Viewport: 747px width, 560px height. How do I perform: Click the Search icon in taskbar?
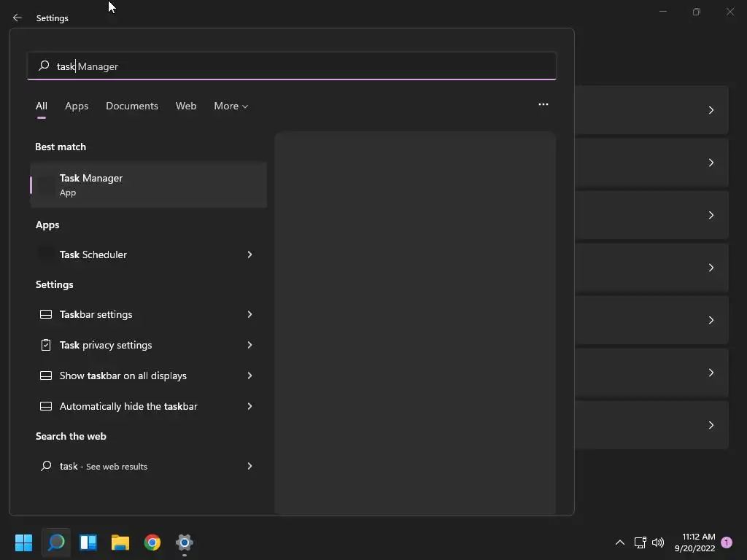(56, 542)
